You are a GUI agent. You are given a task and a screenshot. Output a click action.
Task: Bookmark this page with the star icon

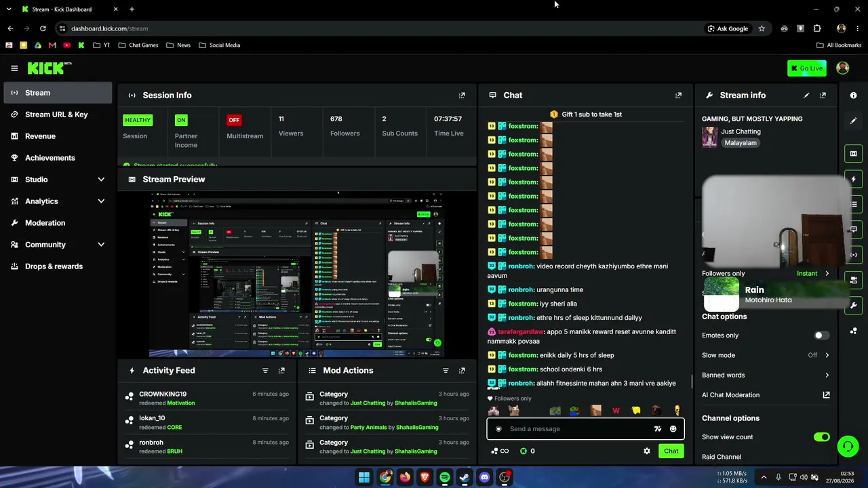coord(762,28)
